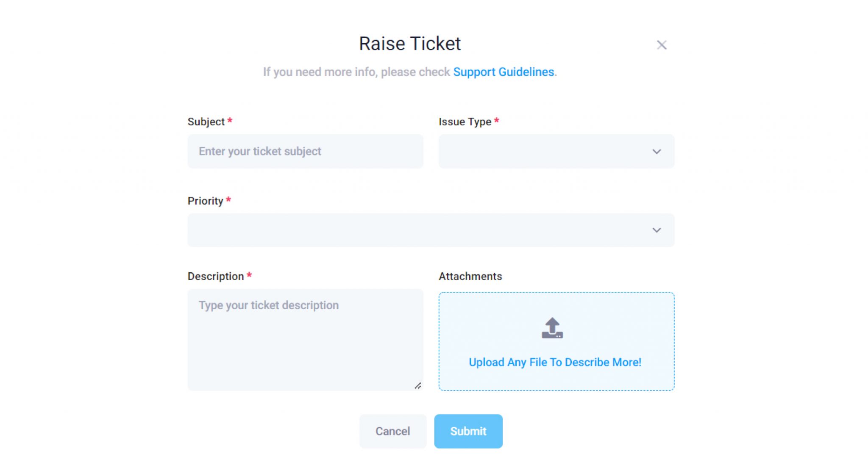Click the description box resize handle
The width and height of the screenshot is (868, 468).
tap(418, 385)
